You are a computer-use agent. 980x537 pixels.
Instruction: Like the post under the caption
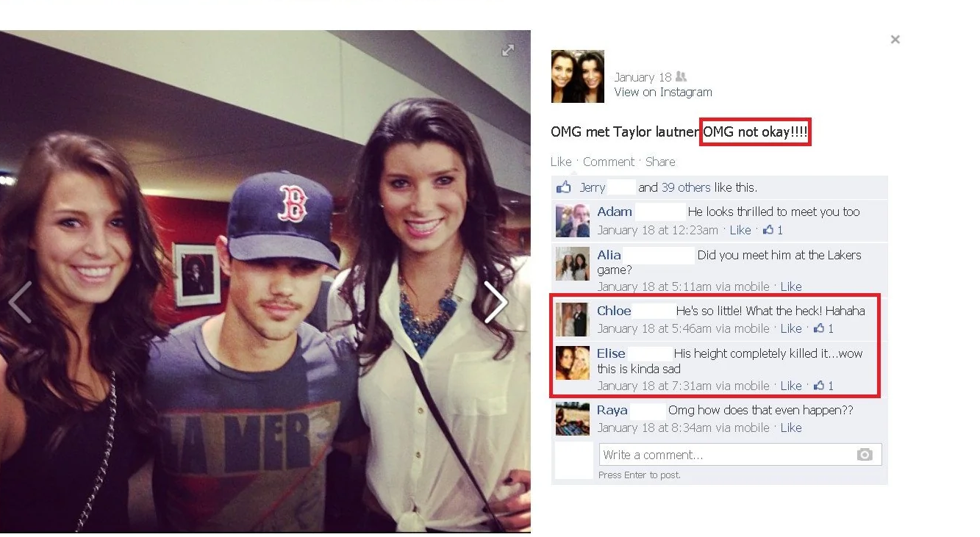coord(561,162)
